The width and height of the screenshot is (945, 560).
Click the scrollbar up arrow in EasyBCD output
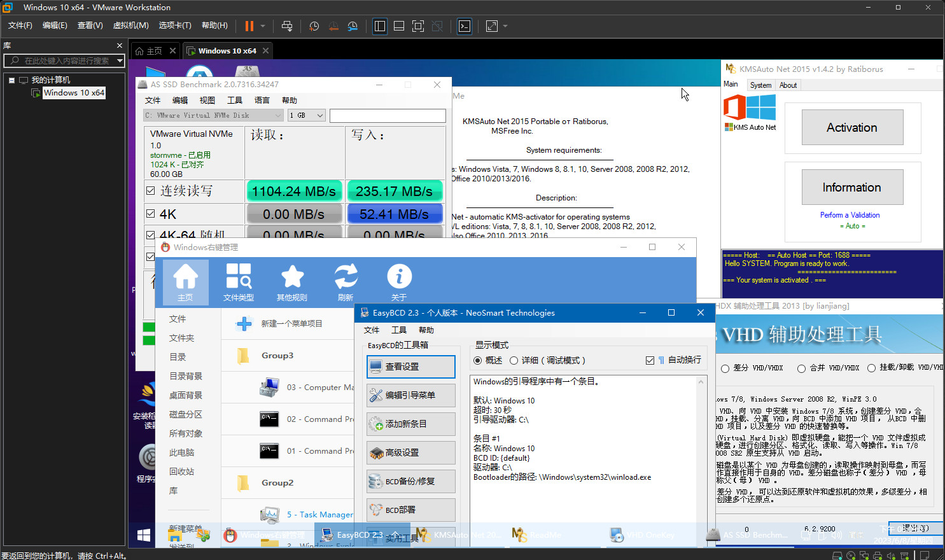click(x=701, y=382)
